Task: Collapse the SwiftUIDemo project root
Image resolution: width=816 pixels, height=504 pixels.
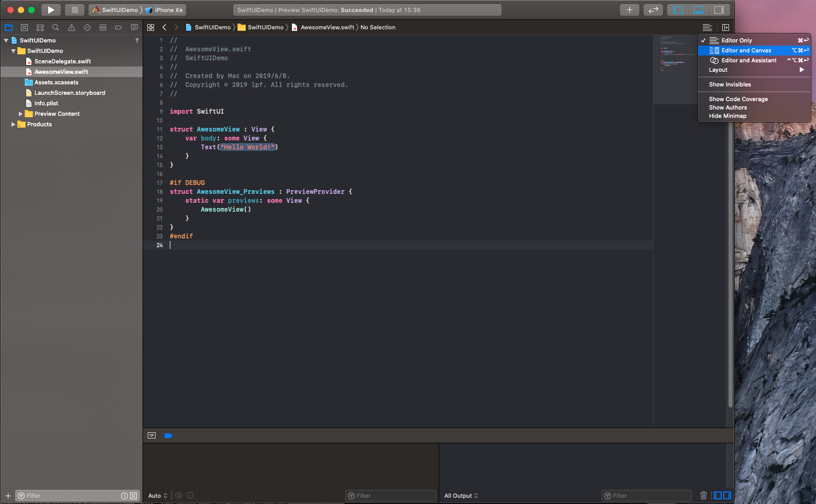Action: click(6, 40)
